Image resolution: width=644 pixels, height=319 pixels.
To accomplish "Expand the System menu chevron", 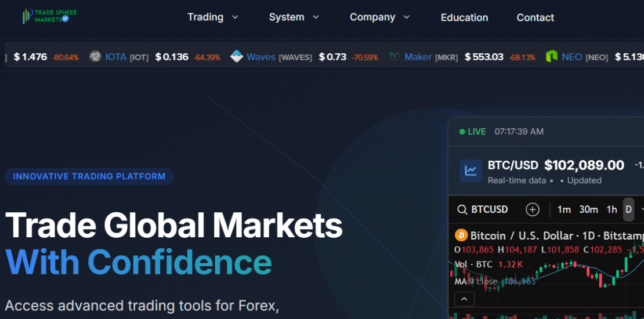I will (x=316, y=17).
